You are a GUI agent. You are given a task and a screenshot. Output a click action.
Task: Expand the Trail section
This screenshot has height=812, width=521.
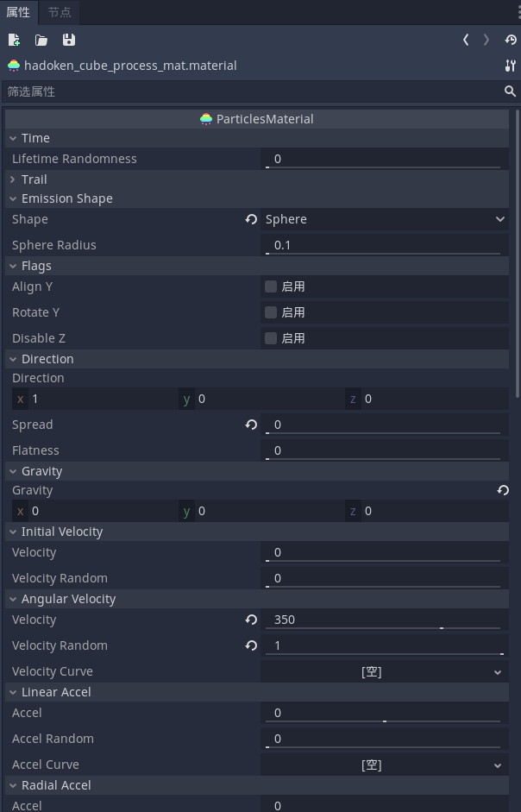(34, 179)
